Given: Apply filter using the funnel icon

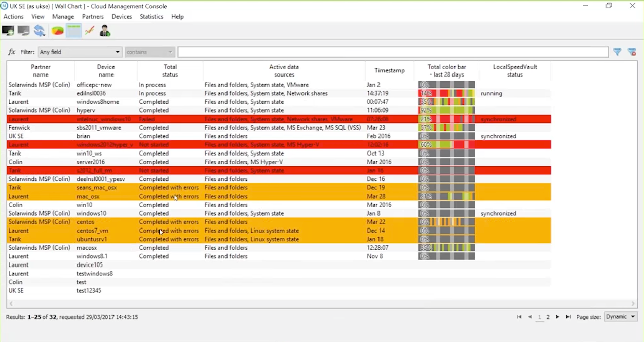Looking at the screenshot, I should pos(617,52).
